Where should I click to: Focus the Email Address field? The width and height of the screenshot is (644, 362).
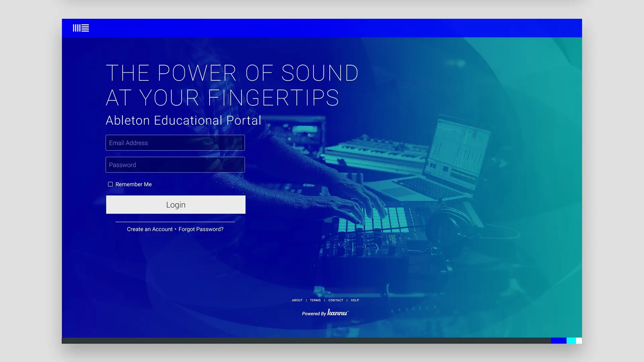coord(175,143)
